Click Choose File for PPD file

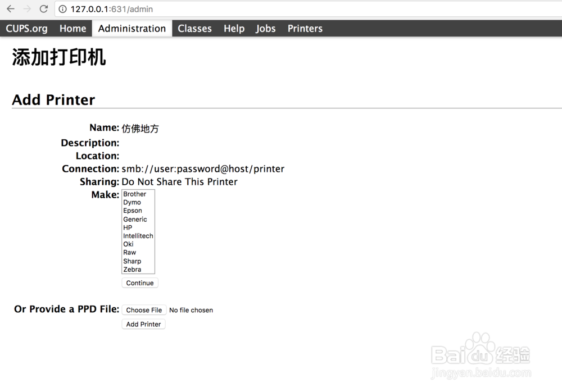(144, 310)
